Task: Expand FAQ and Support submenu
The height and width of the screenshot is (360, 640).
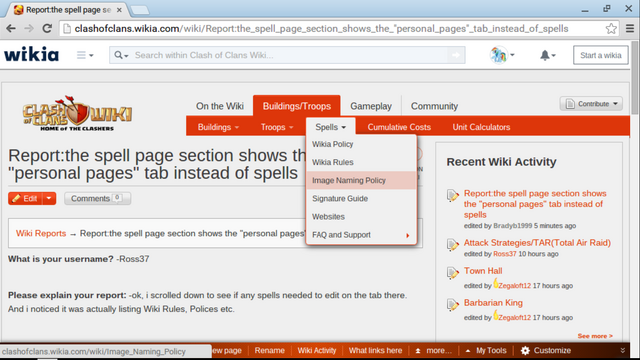Action: 361,235
